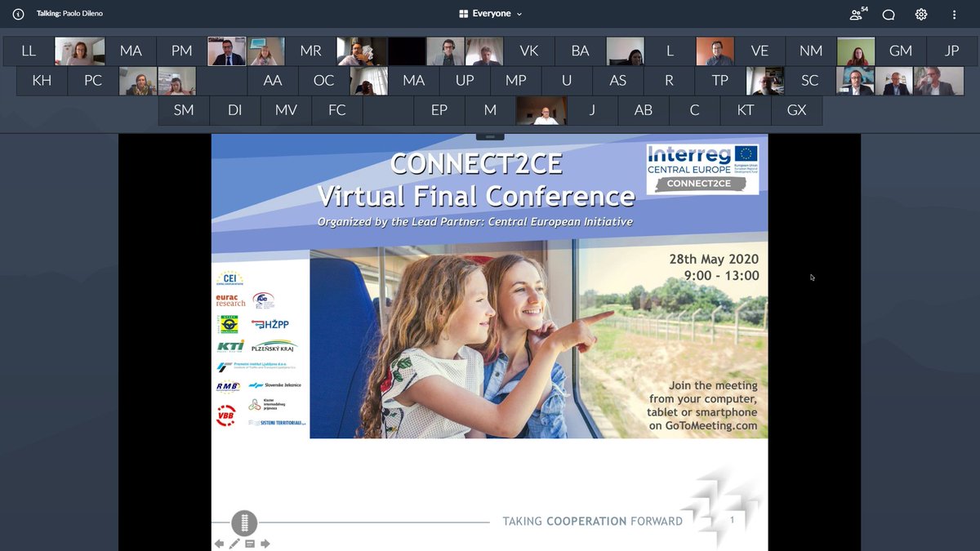980x551 pixels.
Task: Select participant tile PM
Action: pyautogui.click(x=181, y=51)
